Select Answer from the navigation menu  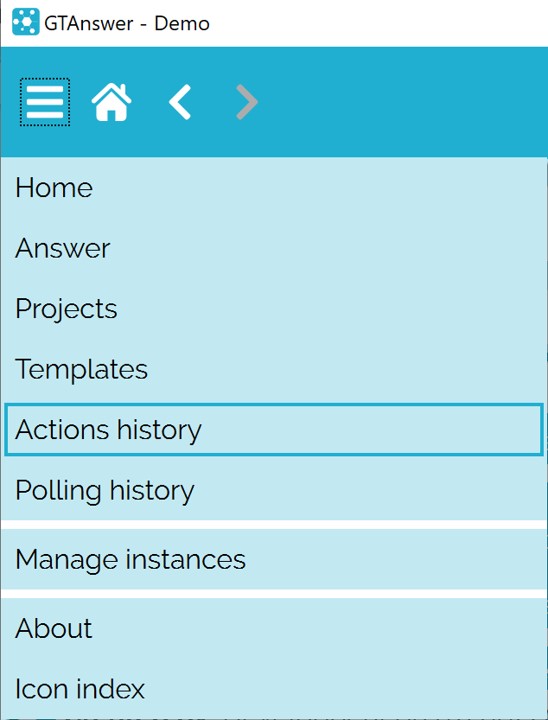274,248
